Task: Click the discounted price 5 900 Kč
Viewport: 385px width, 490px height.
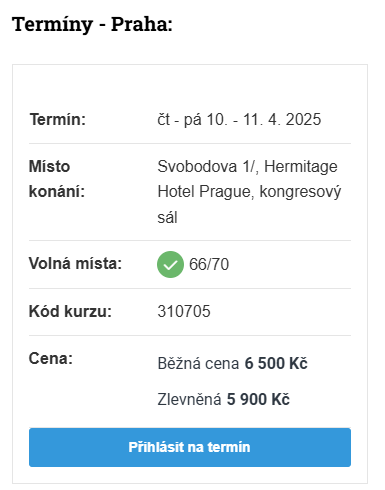Action: click(x=258, y=399)
